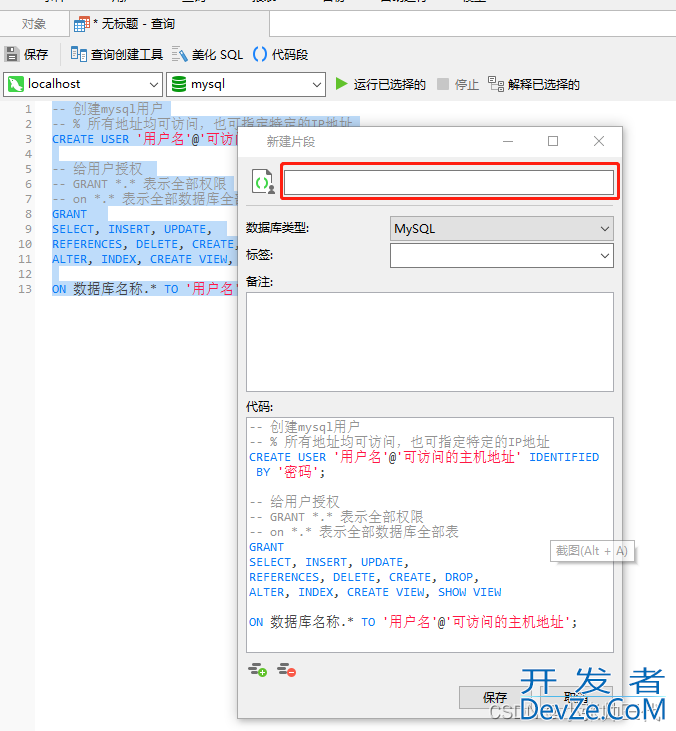
Task: Click line number 13 in the gutter
Action: [x=25, y=289]
